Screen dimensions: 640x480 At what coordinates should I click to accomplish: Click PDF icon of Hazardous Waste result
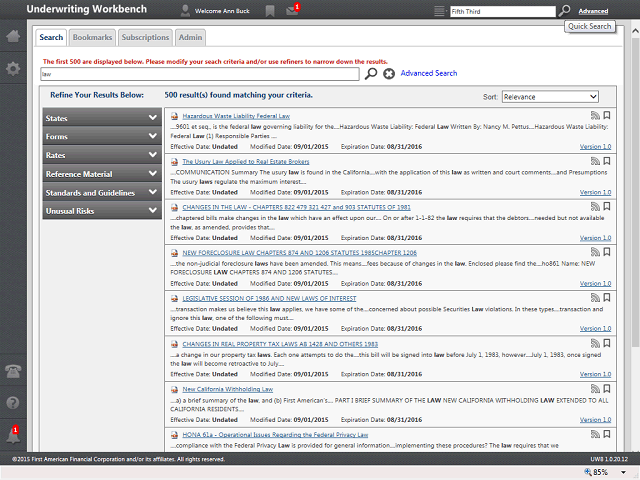(174, 116)
